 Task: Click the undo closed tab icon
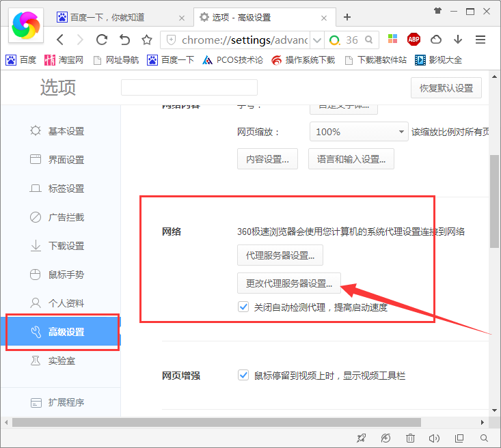point(124,40)
